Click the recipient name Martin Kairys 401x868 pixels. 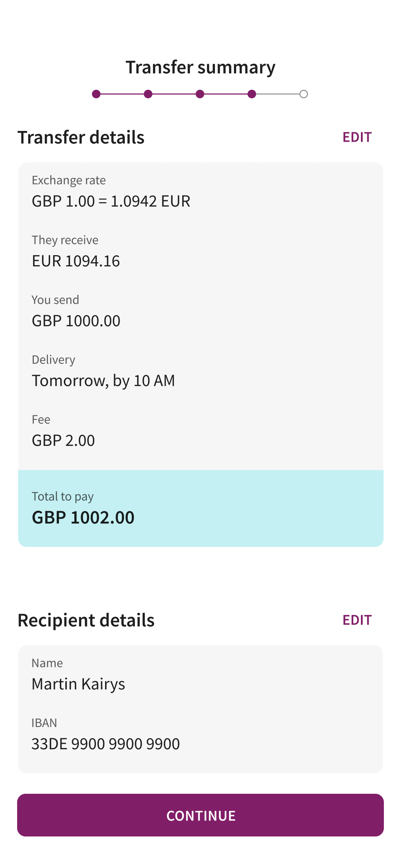[78, 684]
